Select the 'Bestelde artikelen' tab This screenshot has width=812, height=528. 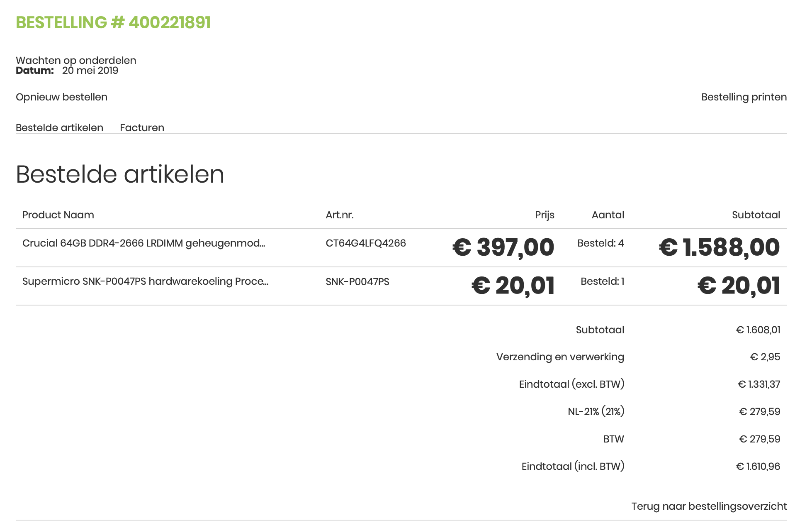point(59,127)
